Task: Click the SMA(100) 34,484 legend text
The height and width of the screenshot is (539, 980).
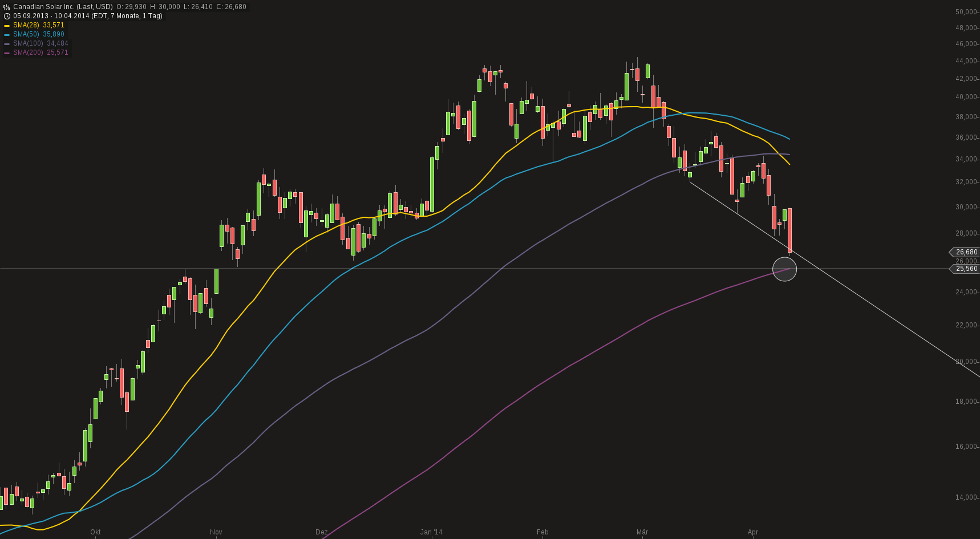Action: (41, 43)
